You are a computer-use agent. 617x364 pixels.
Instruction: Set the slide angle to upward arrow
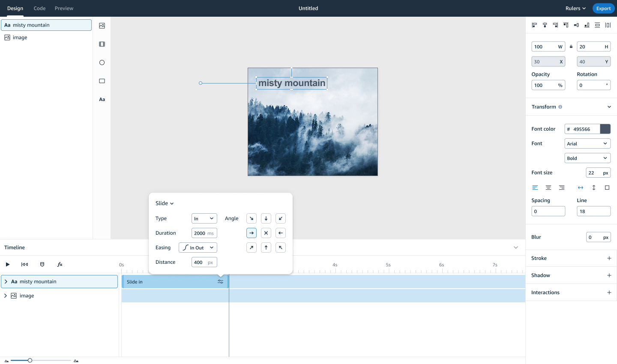click(266, 248)
